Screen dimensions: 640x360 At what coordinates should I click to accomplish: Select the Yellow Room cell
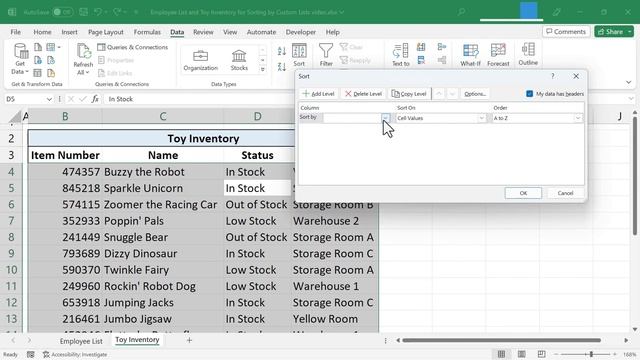coord(335,319)
